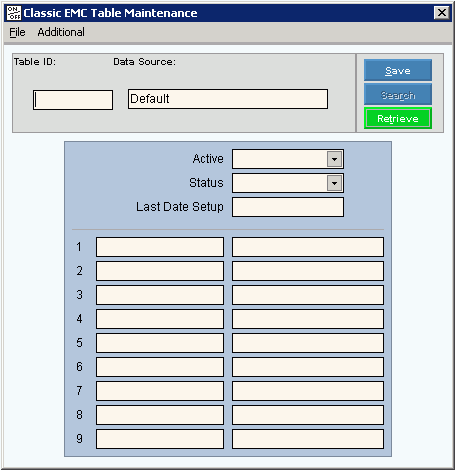455x470 pixels.
Task: Click the right field of row 9
Action: [x=308, y=439]
